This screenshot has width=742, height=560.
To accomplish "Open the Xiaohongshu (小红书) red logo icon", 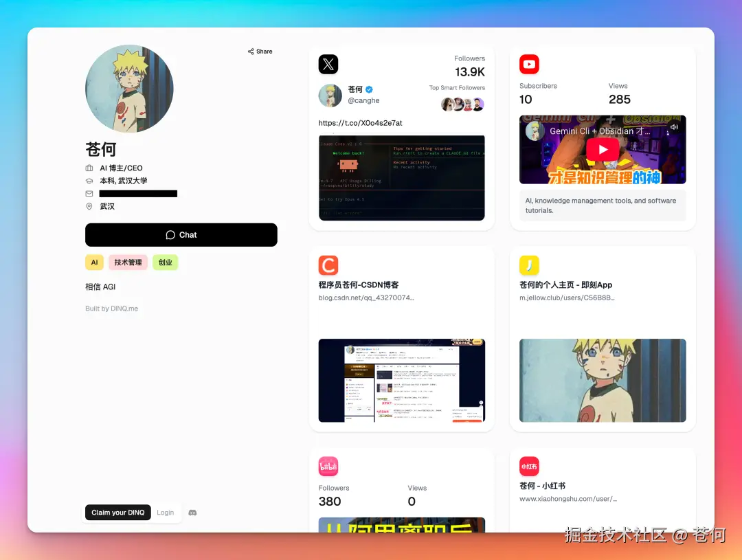I will tap(529, 467).
